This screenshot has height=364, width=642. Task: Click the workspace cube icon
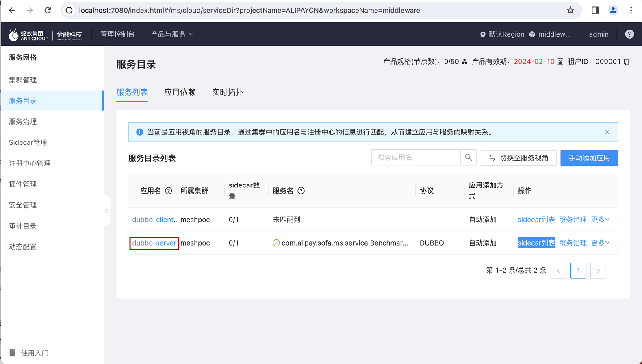point(532,34)
